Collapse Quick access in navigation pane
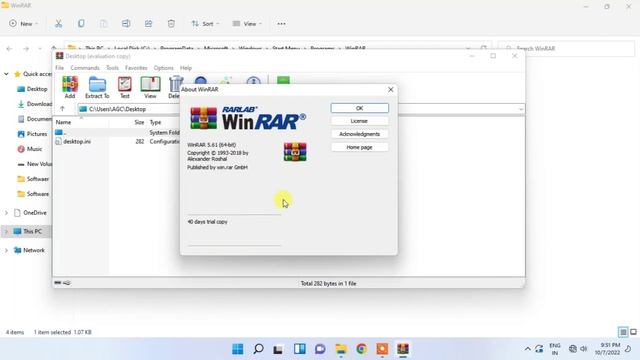The height and width of the screenshot is (360, 640). 6,74
